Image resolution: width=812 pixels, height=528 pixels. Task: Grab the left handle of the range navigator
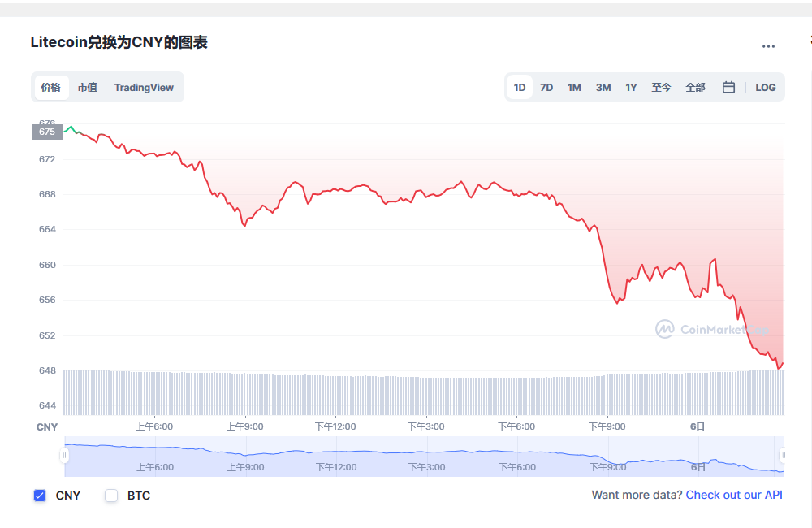(64, 456)
